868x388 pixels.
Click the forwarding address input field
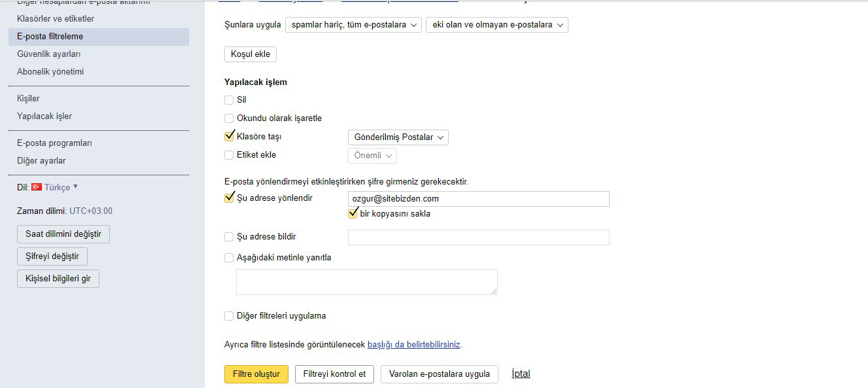[x=479, y=199]
